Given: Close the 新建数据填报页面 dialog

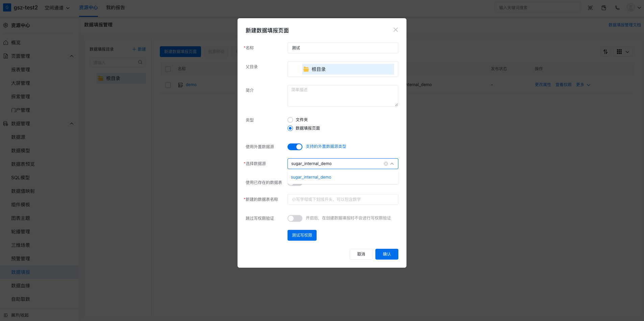Looking at the screenshot, I should tap(395, 30).
